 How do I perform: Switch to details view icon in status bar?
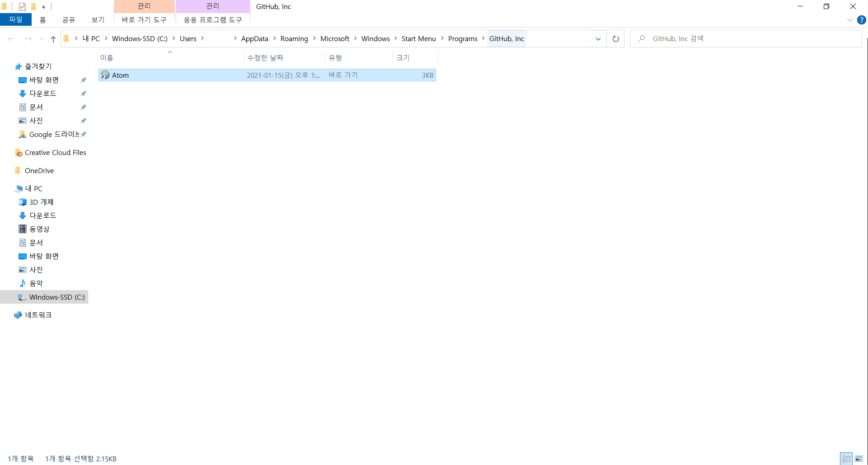847,459
